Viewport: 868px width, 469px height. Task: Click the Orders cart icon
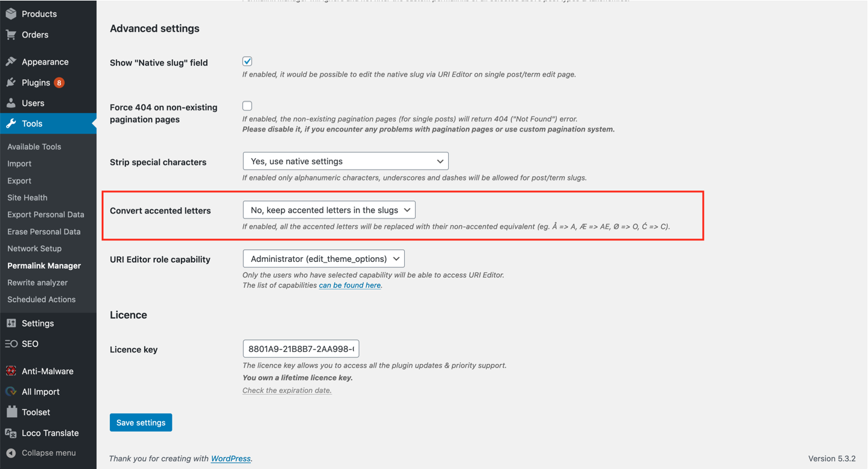pyautogui.click(x=11, y=34)
